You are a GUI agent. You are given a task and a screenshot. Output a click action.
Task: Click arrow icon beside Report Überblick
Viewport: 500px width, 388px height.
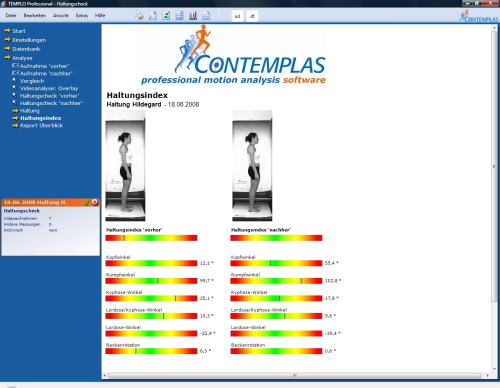click(15, 125)
